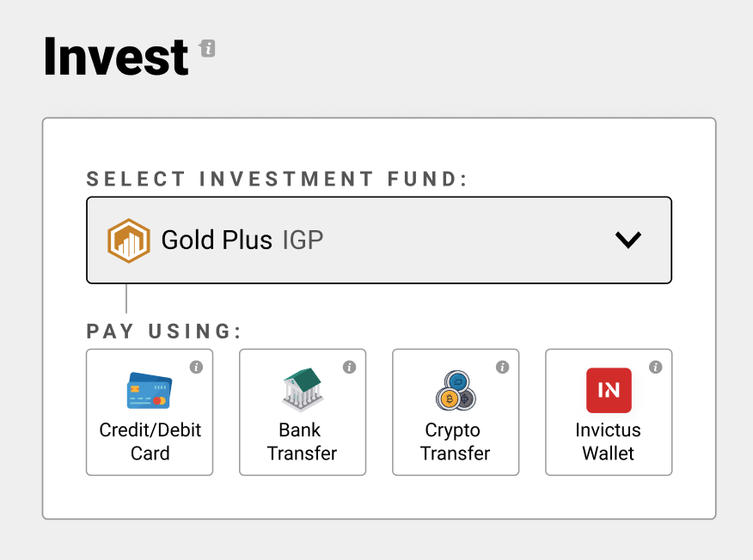Image resolution: width=753 pixels, height=560 pixels.
Task: Click the IGP ticker text in the selector
Action: (x=303, y=240)
